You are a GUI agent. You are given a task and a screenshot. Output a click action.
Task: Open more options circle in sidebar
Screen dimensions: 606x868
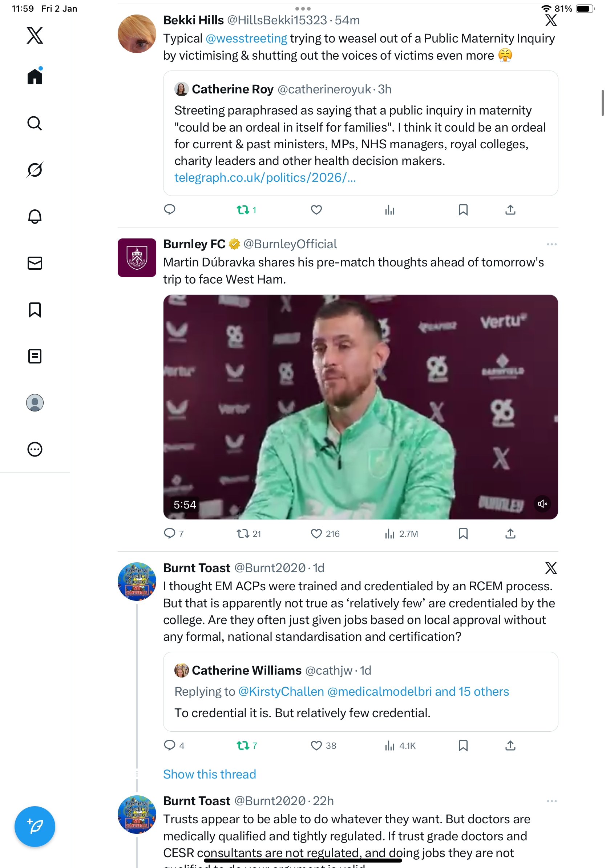tap(35, 449)
